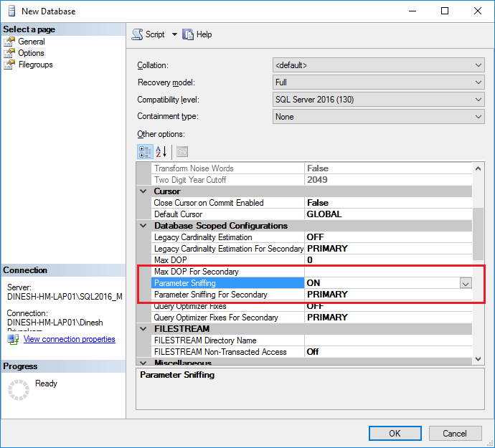The height and width of the screenshot is (448, 495).
Task: Click the Filegroups page icon
Action: click(x=9, y=65)
